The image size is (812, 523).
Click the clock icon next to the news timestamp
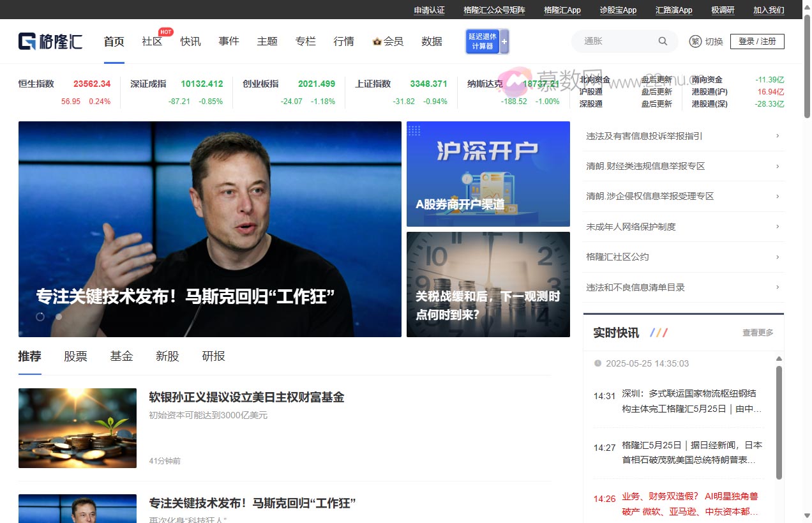pyautogui.click(x=597, y=363)
